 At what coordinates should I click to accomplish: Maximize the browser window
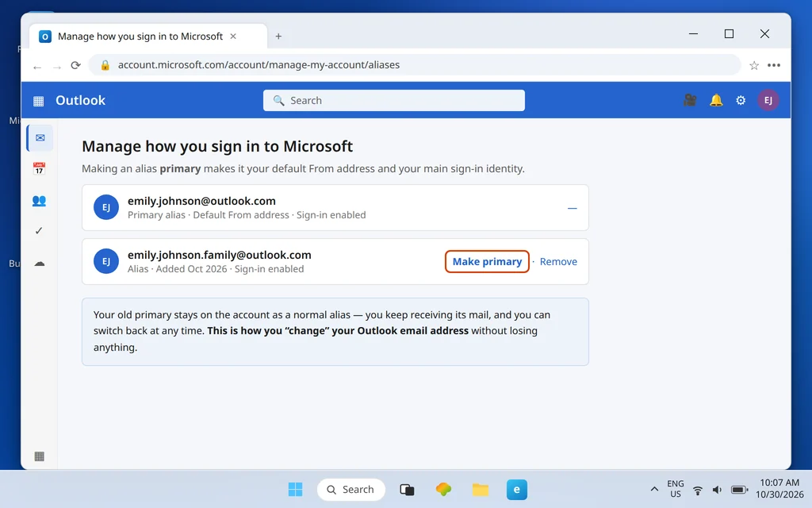(x=730, y=33)
